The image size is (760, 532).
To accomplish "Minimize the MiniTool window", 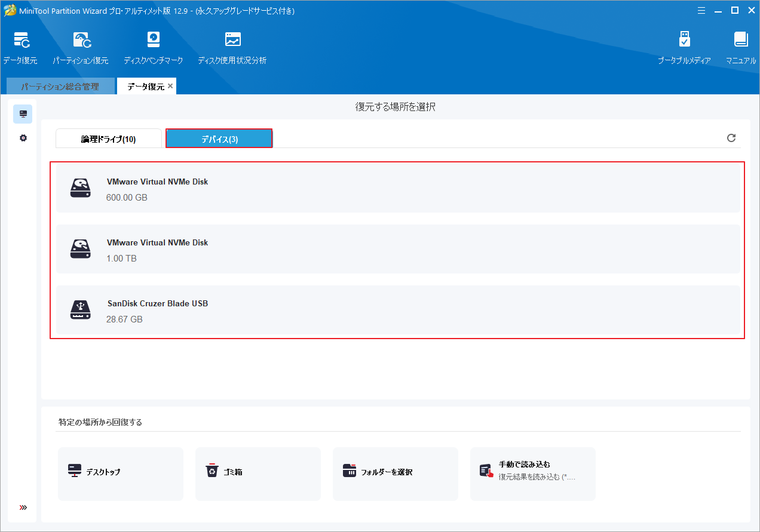I will click(x=719, y=10).
